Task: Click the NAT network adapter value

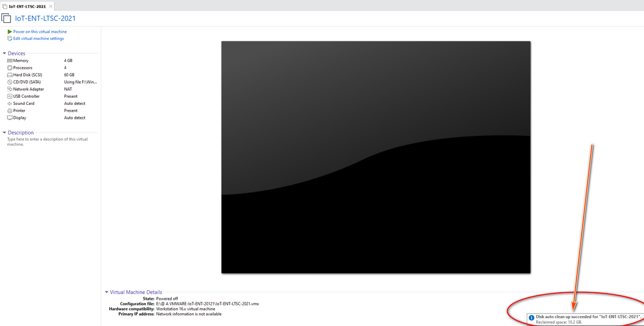Action: (x=68, y=89)
